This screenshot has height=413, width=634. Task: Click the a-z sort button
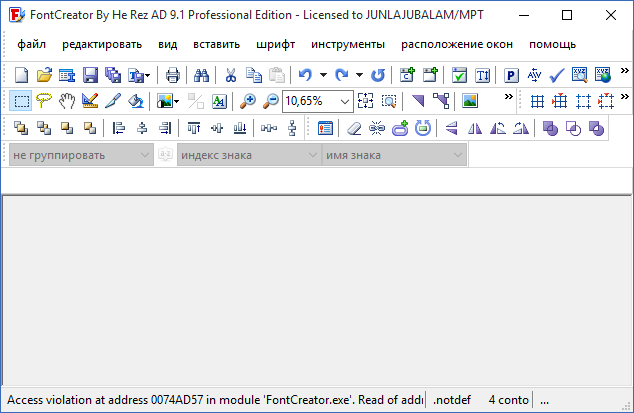(x=165, y=155)
